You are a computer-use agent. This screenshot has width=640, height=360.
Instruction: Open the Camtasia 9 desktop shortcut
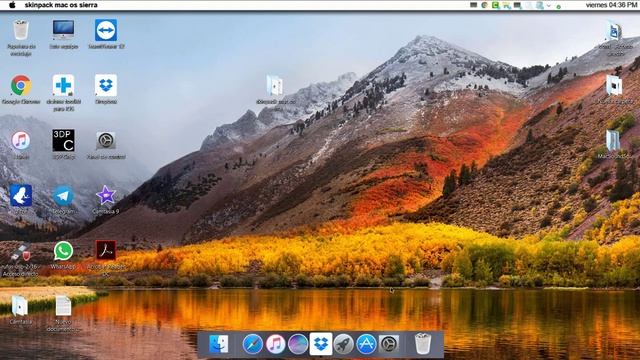106,196
